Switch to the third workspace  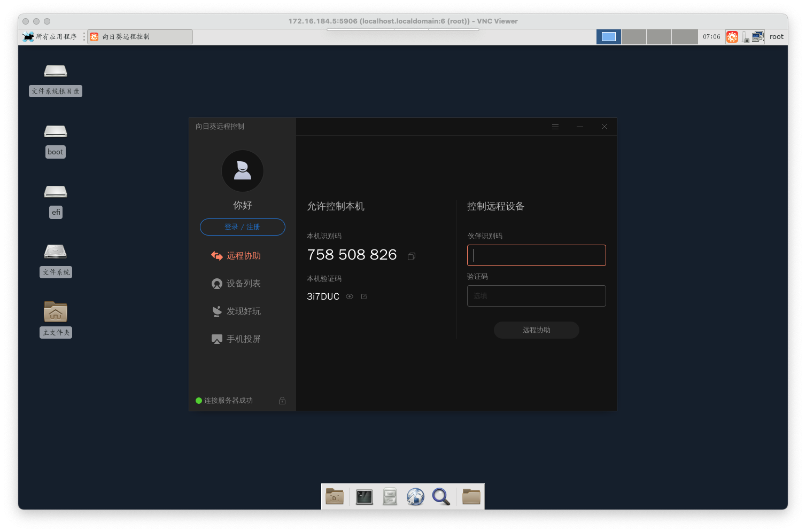click(x=659, y=37)
